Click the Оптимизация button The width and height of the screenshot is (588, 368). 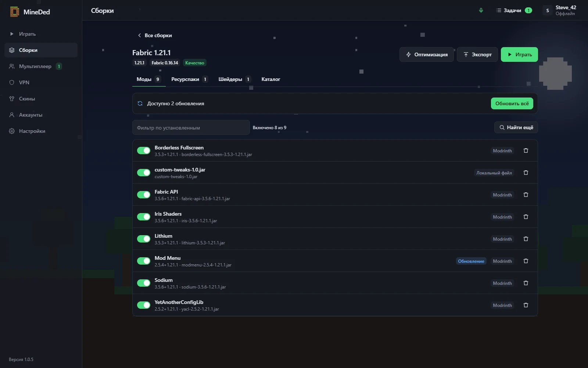point(427,54)
